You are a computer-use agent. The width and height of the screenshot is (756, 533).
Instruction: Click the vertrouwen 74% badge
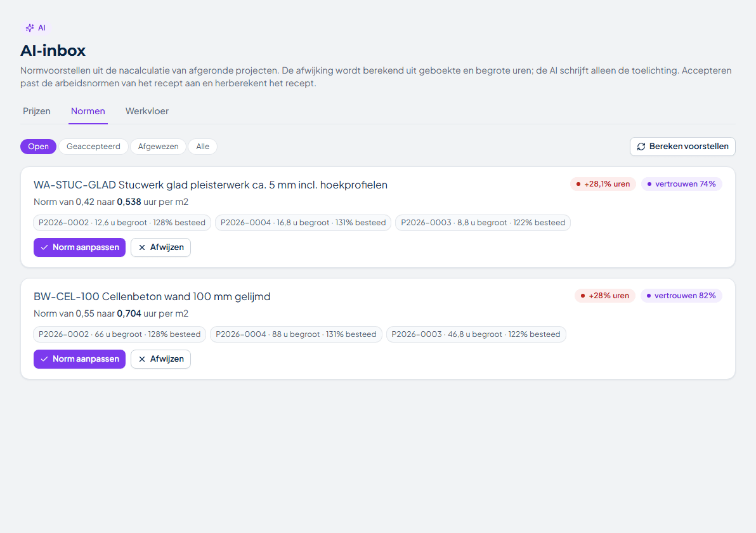pyautogui.click(x=681, y=184)
